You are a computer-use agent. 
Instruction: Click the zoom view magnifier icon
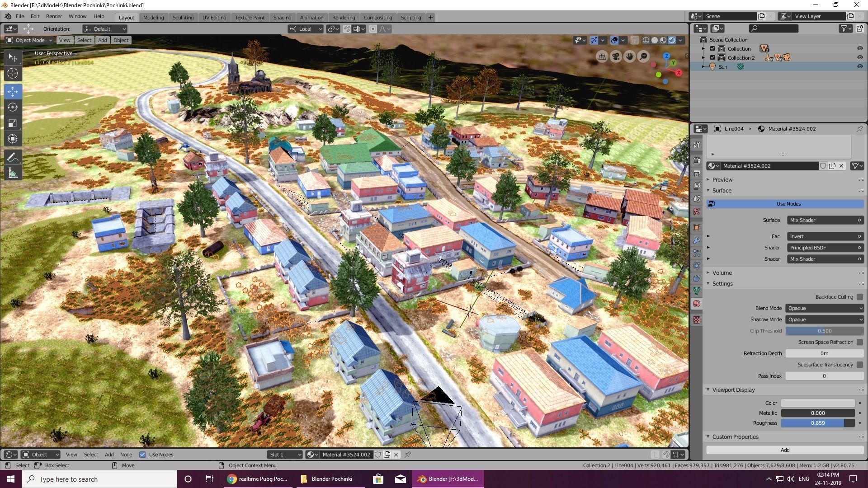coord(643,56)
